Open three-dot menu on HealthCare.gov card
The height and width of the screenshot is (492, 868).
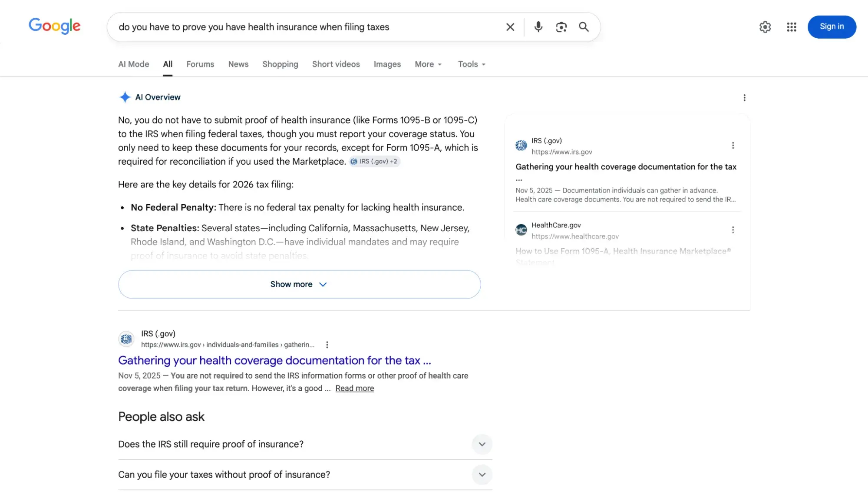(733, 230)
